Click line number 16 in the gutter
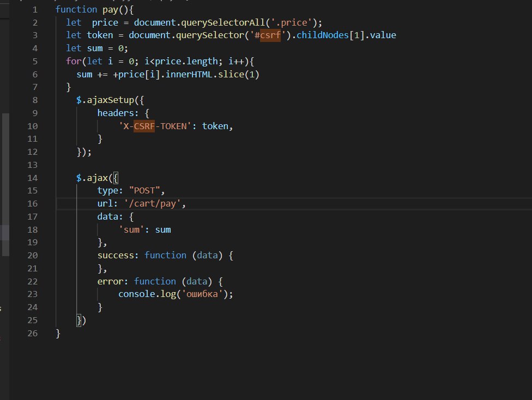 33,204
